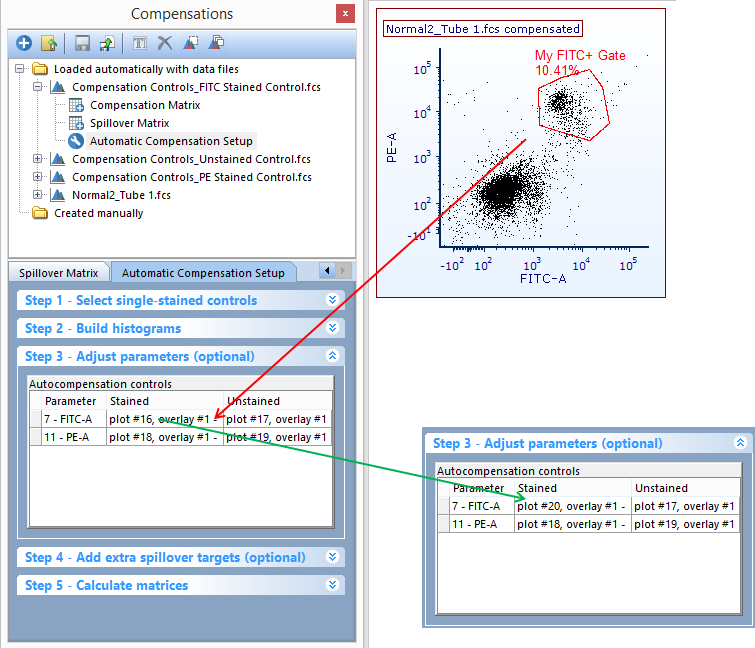Screen dimensions: 755x648
Task: Expand Step 1 - Select single-stained controls
Action: pos(332,300)
